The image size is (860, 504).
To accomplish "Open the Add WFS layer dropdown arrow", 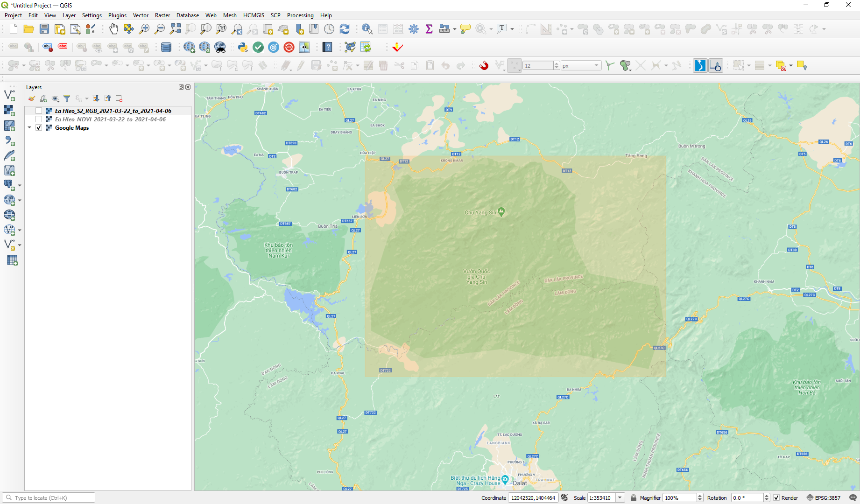I will tap(20, 230).
